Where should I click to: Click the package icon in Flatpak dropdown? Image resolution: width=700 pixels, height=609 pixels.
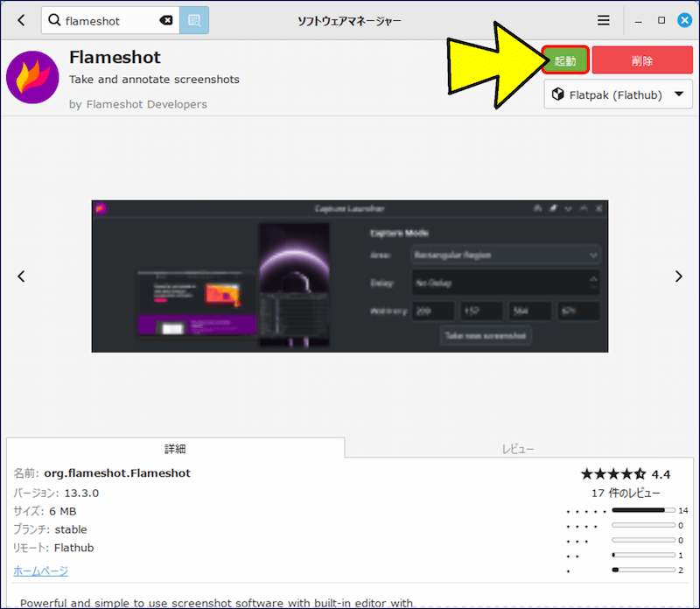558,94
